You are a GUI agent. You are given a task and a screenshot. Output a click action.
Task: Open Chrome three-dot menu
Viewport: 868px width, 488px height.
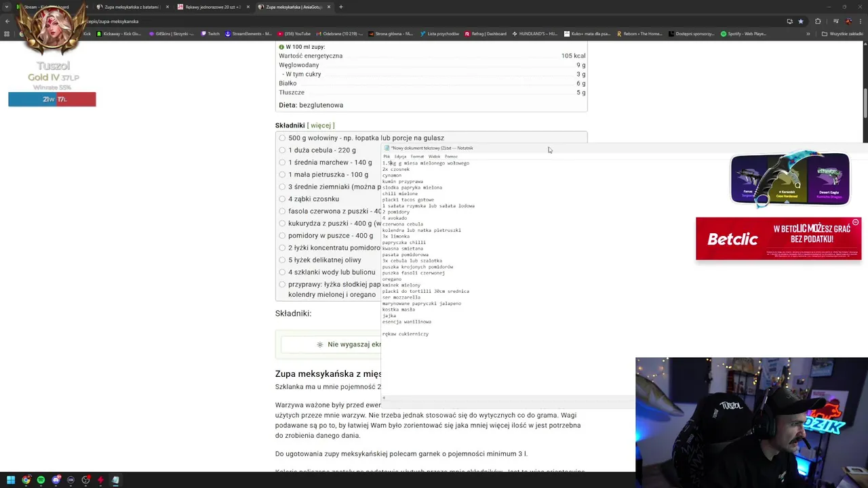coord(859,21)
